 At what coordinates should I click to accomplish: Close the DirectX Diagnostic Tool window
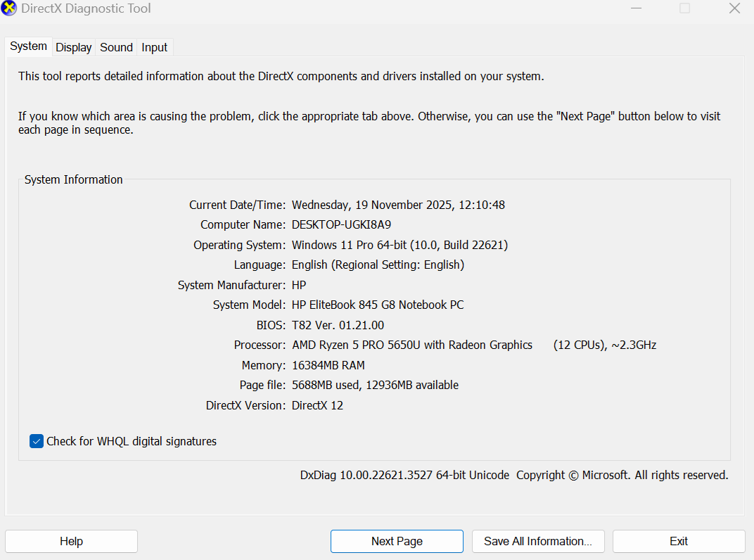pos(734,9)
